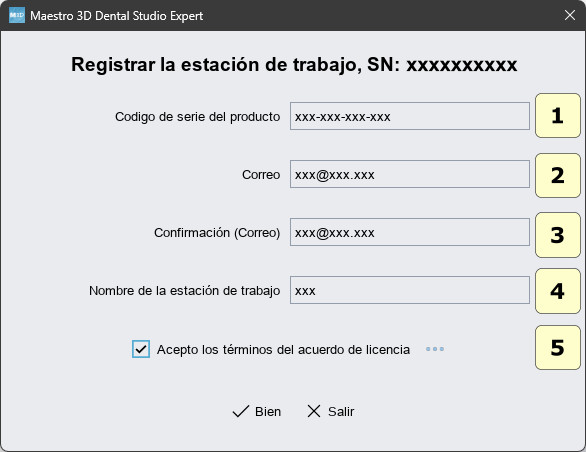This screenshot has width=586, height=452.
Task: Click the Nombre de la estación de trabajo label
Action: point(184,290)
